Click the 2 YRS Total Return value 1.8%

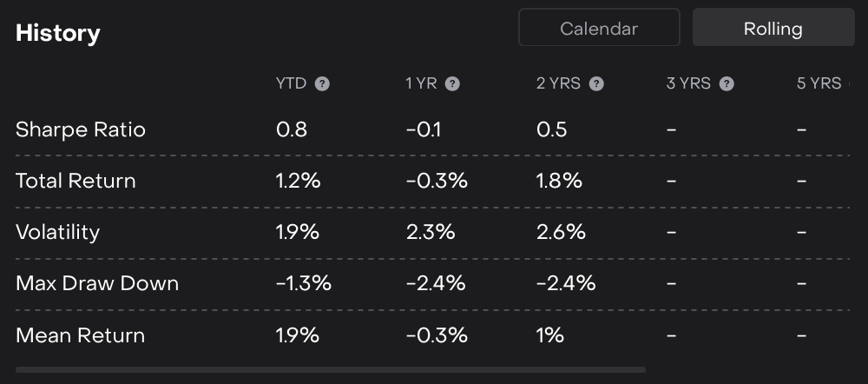tap(559, 182)
